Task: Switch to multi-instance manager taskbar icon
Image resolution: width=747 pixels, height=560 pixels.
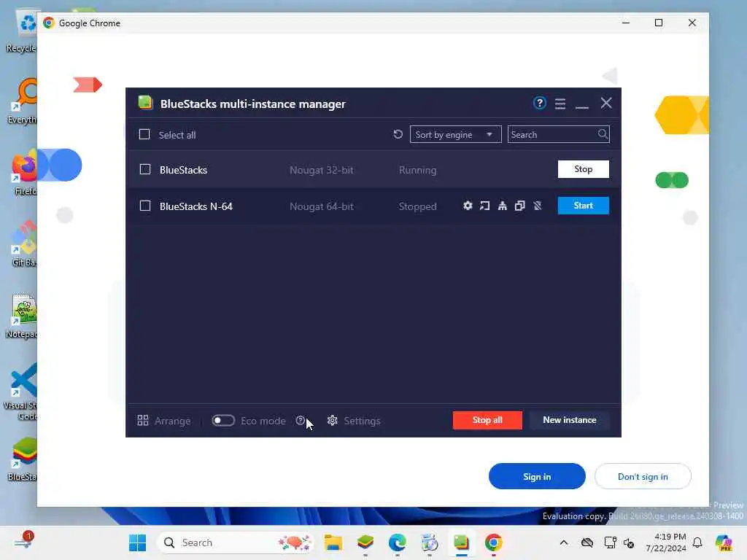Action: (461, 542)
